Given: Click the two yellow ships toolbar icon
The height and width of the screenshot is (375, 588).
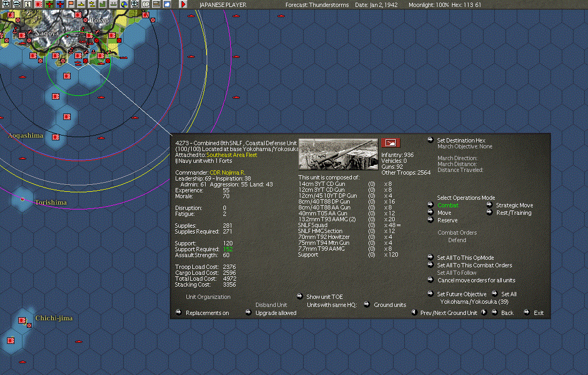Looking at the screenshot, I should (x=92, y=4).
